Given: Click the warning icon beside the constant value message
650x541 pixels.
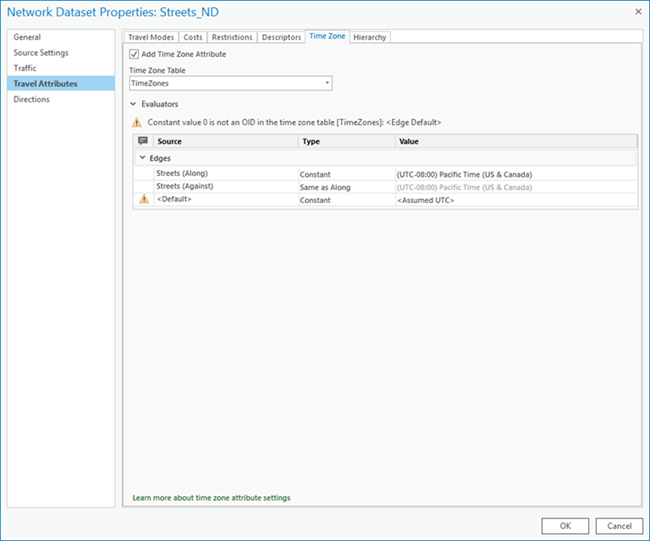Looking at the screenshot, I should 137,122.
